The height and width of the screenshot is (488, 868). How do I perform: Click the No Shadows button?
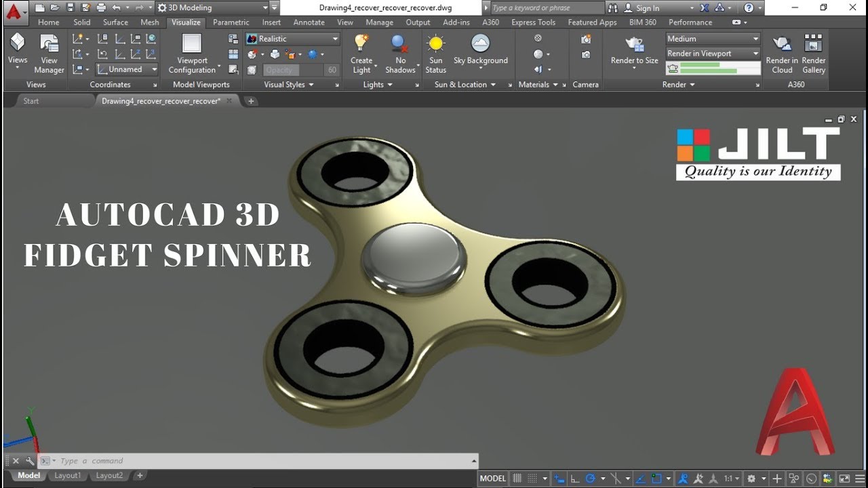click(x=400, y=54)
